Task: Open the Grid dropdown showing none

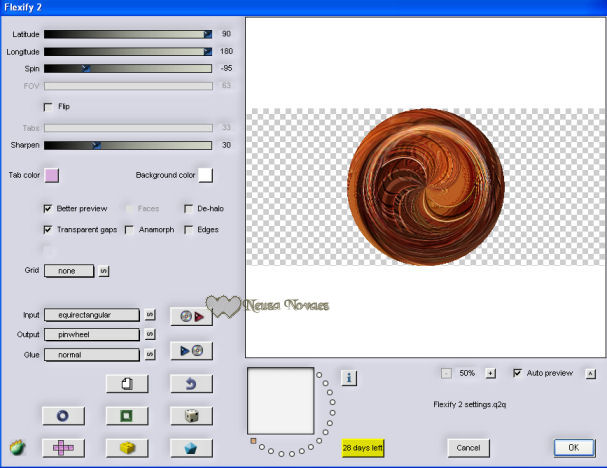Action: [69, 271]
